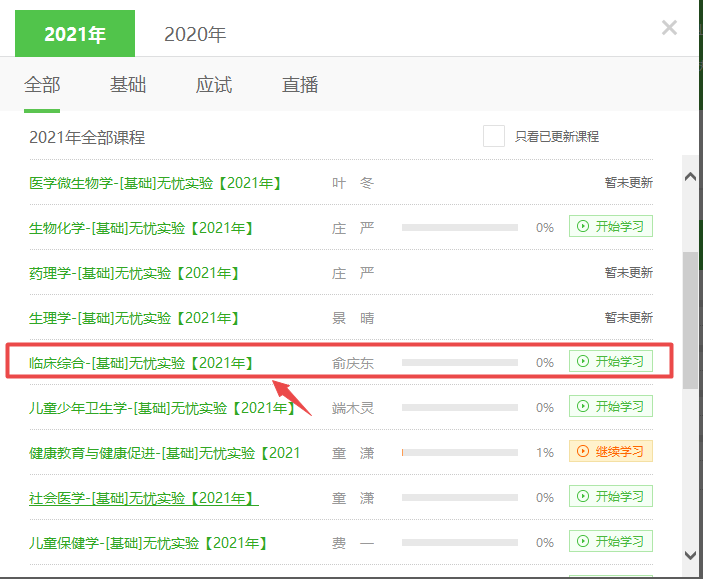Select the 2021年 year tab

tap(74, 34)
